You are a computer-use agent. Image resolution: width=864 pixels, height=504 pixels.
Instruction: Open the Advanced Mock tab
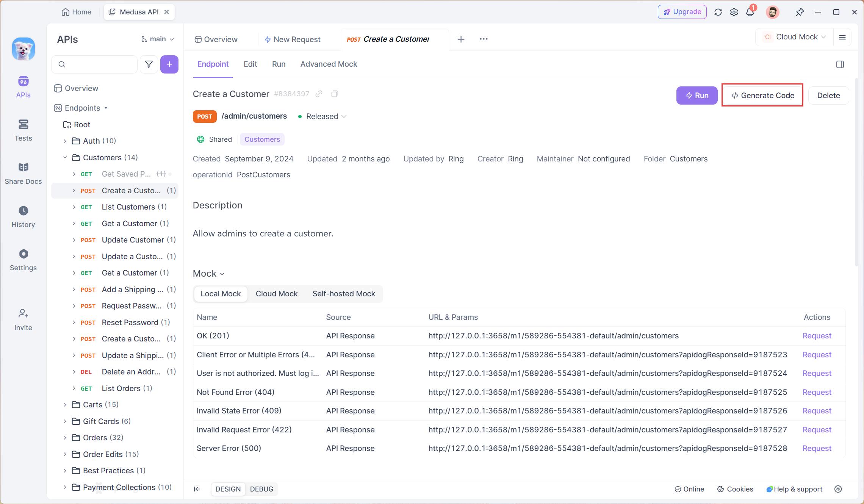(x=329, y=64)
